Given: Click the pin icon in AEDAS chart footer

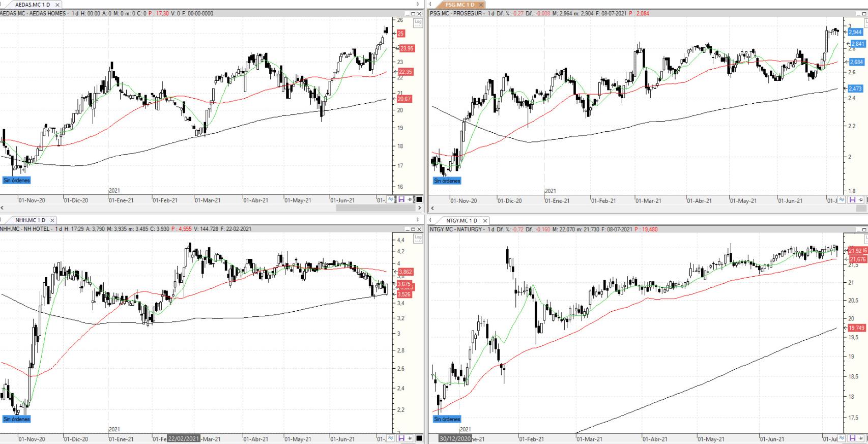Looking at the screenshot, I should coord(410,199).
